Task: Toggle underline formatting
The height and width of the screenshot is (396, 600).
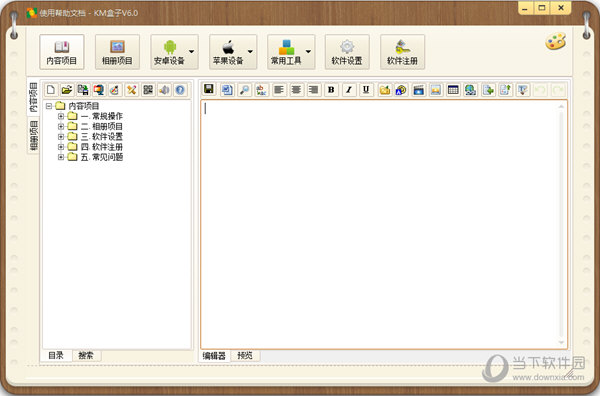Action: 366,90
